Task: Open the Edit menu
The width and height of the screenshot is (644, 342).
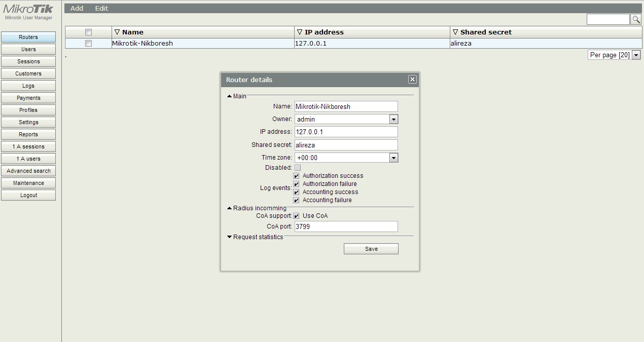Action: tap(101, 8)
